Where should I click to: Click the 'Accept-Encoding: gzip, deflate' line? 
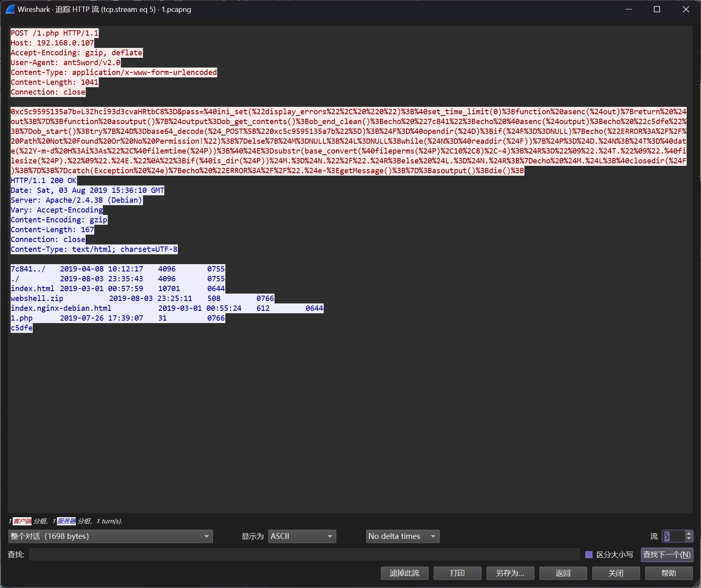(x=77, y=53)
